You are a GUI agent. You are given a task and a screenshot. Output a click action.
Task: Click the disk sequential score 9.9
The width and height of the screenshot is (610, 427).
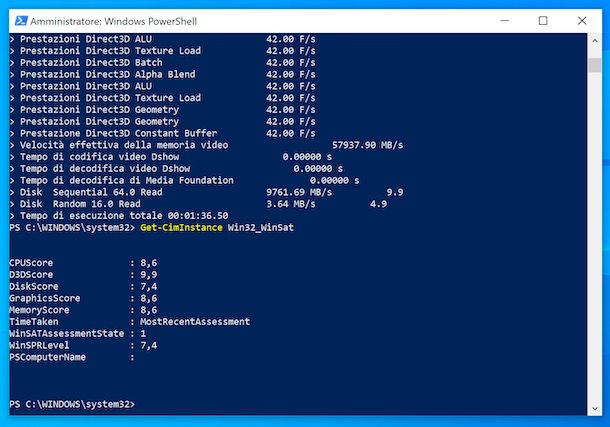click(x=395, y=192)
